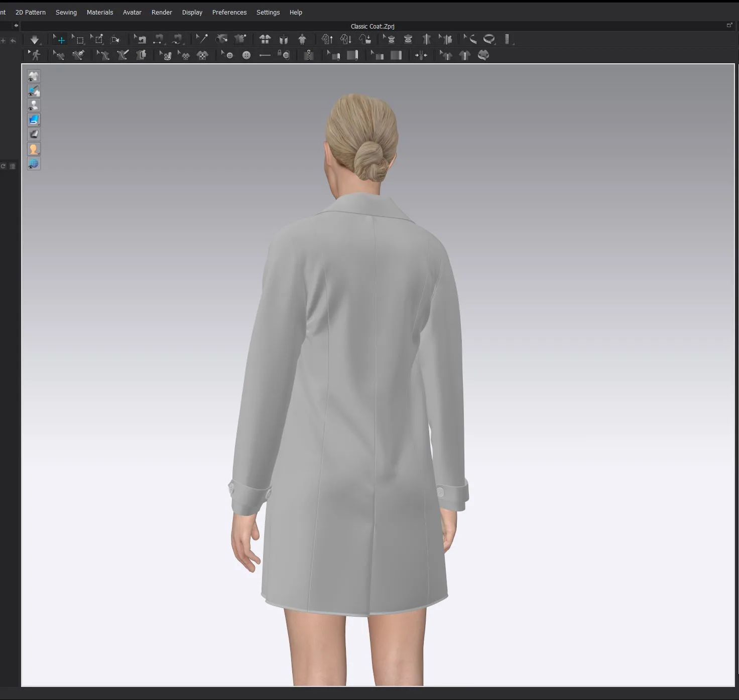Toggle Show Avatar visibility icon

pos(34,105)
